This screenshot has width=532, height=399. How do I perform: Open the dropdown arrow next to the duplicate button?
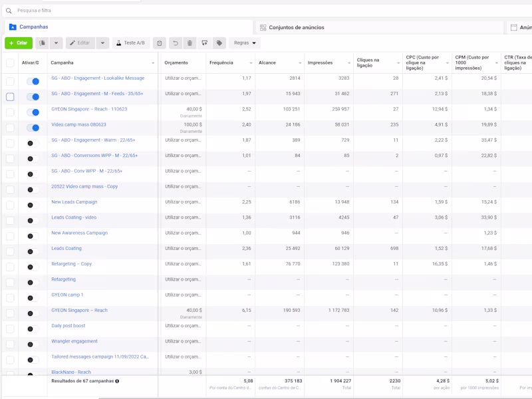coord(57,43)
